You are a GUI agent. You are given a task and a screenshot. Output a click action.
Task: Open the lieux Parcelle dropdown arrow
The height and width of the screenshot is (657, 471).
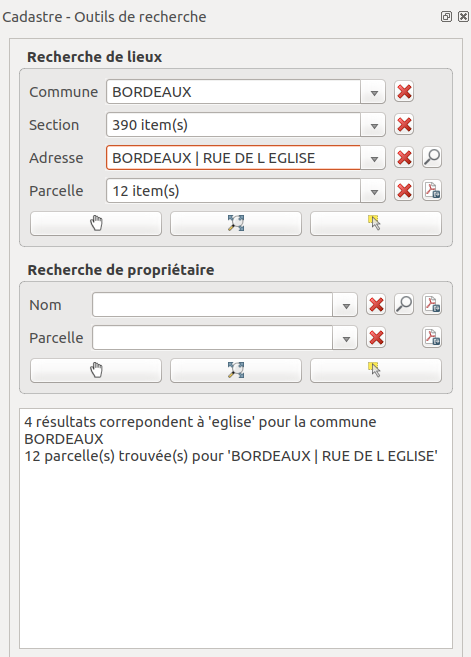[373, 191]
